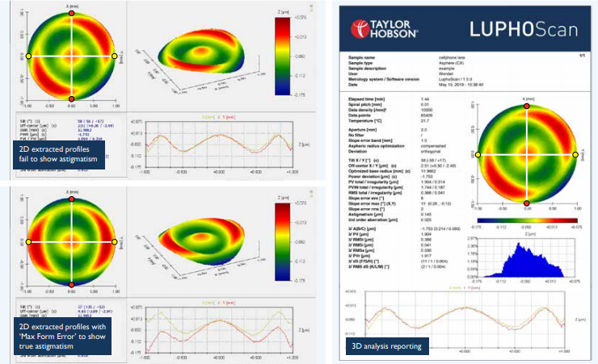Viewport: 598px width, 364px height.
Task: Click the horizontal color bar under report map
Action: tap(526, 218)
